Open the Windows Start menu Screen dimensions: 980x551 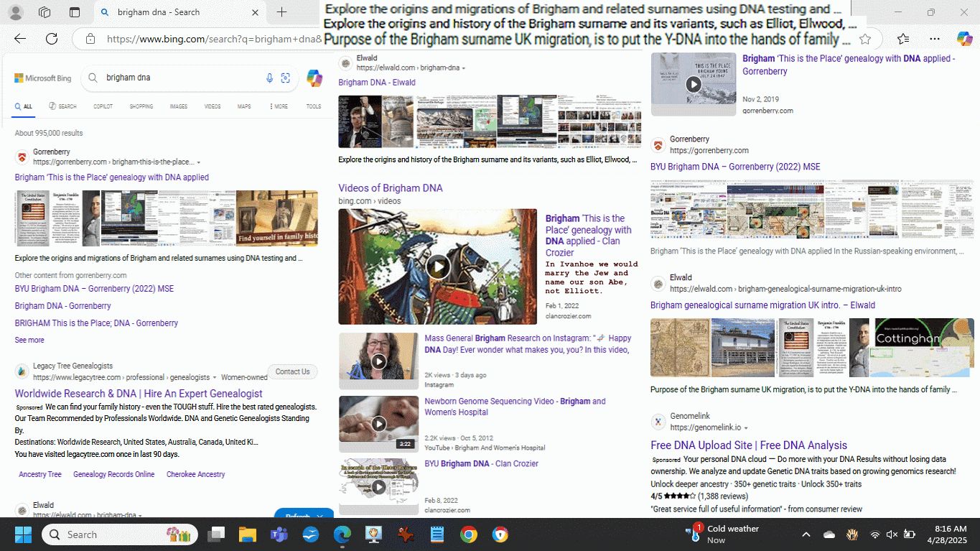[23, 534]
